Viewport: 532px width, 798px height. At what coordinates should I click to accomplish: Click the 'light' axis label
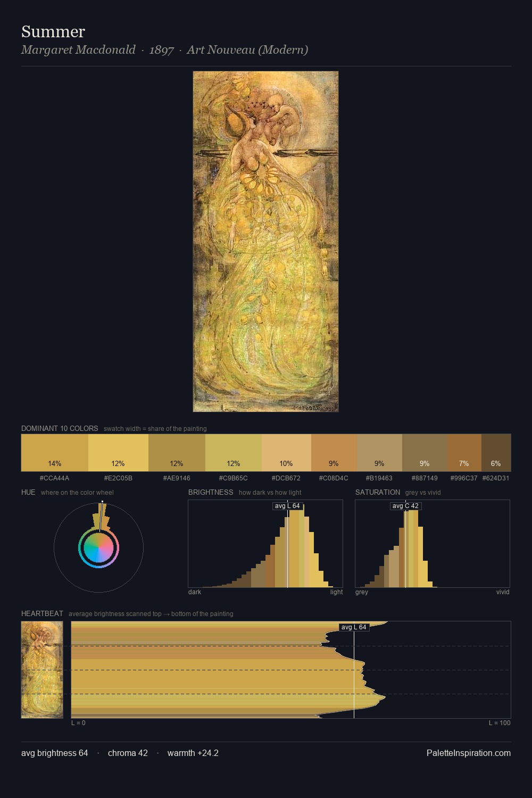[x=336, y=592]
